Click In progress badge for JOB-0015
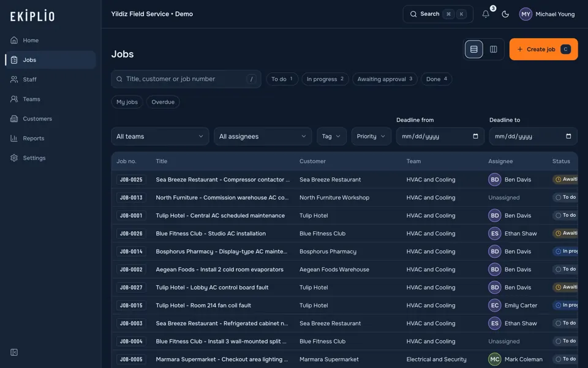 tap(565, 305)
